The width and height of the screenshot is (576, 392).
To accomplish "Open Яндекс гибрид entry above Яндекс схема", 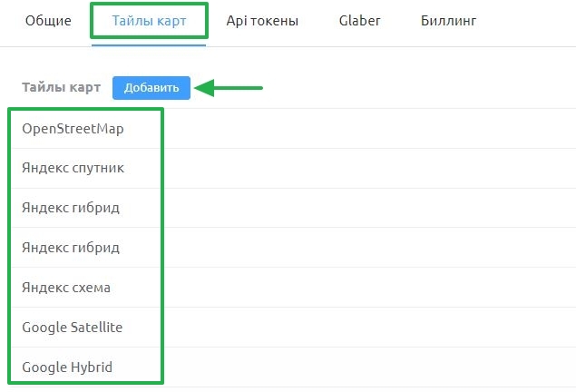I will coord(71,248).
